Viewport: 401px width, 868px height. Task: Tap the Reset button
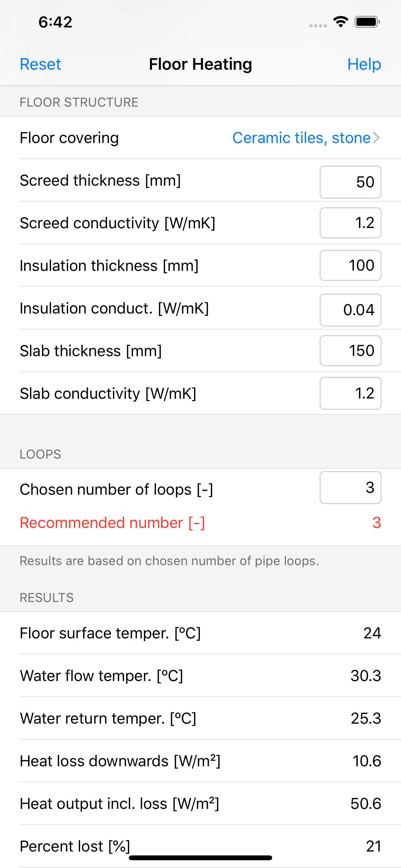tap(40, 64)
